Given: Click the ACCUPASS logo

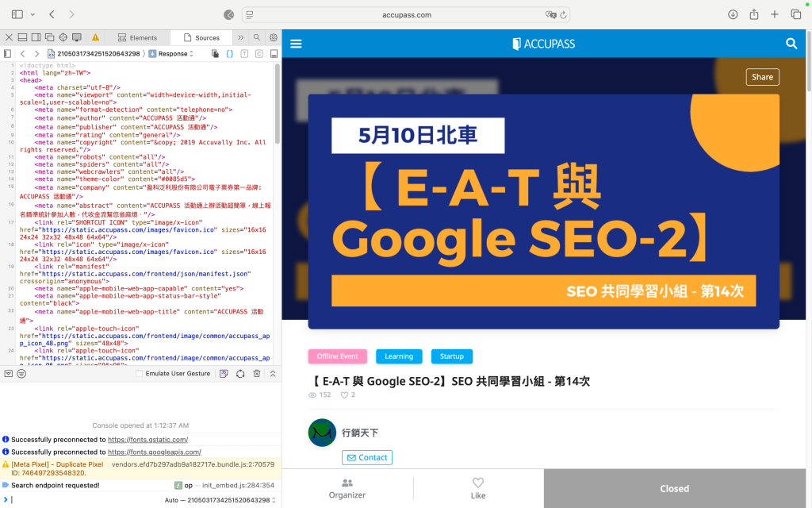Looking at the screenshot, I should coord(544,44).
